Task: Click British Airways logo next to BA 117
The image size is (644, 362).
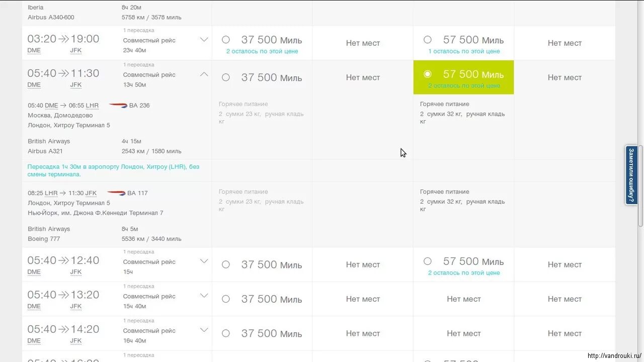Action: click(x=116, y=193)
